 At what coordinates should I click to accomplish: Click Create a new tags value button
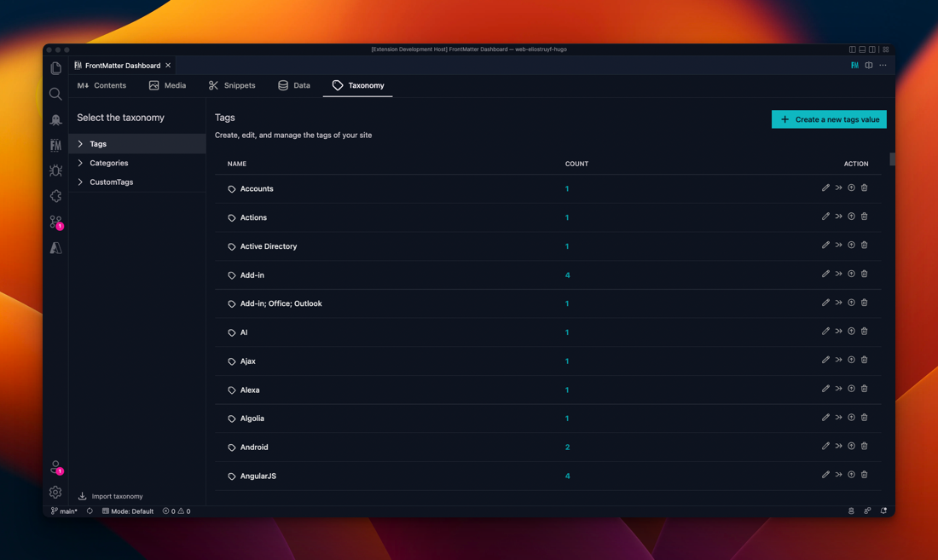(x=829, y=119)
